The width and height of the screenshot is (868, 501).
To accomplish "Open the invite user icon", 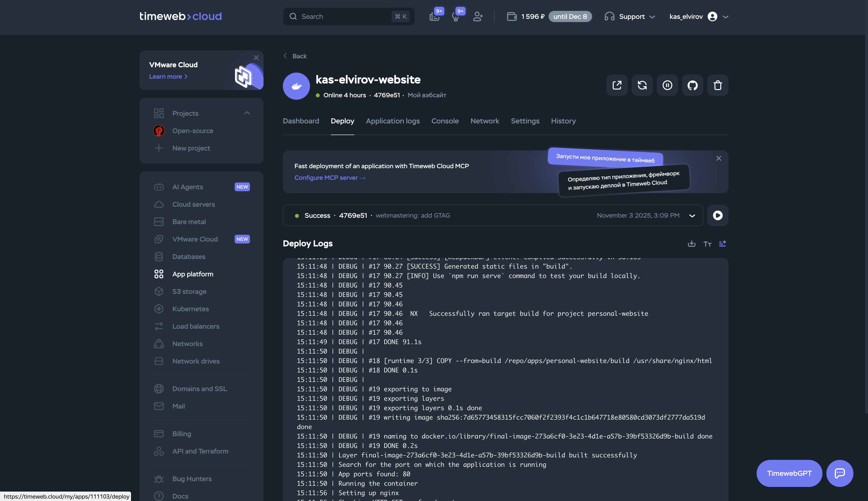I will tap(478, 16).
